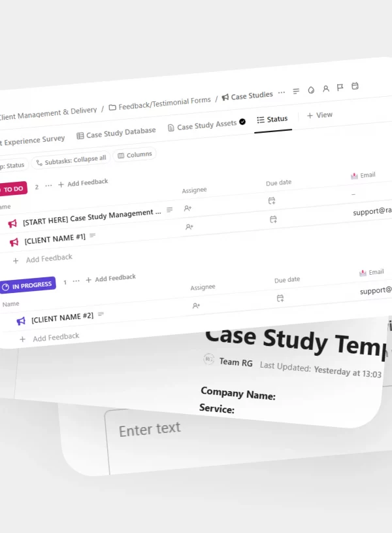Click the person assignee icon in header
Viewport: 392px width, 533px height.
(326, 89)
